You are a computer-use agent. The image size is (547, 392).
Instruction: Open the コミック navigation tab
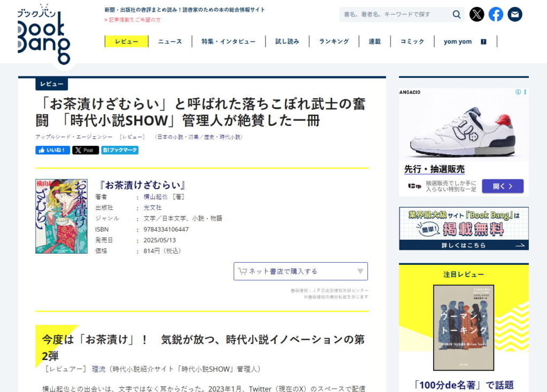coord(412,41)
